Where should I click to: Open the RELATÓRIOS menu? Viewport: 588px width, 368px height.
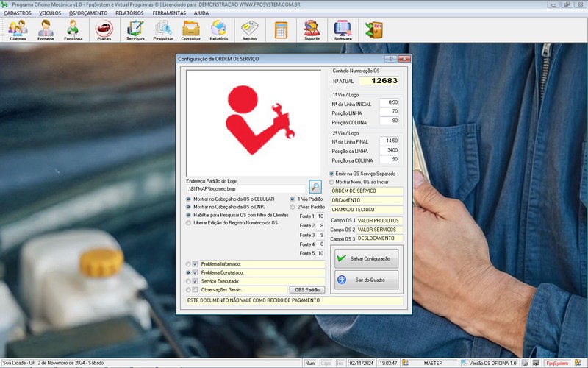(x=129, y=13)
